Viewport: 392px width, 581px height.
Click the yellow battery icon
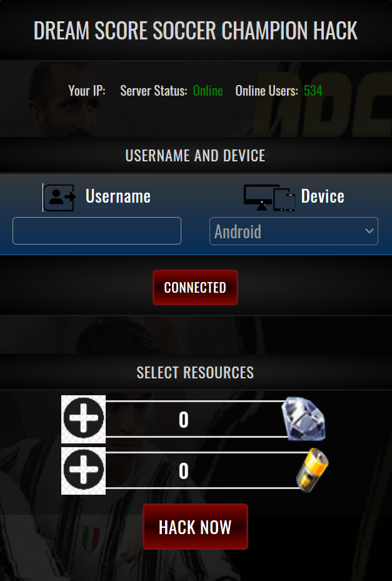[x=313, y=470]
